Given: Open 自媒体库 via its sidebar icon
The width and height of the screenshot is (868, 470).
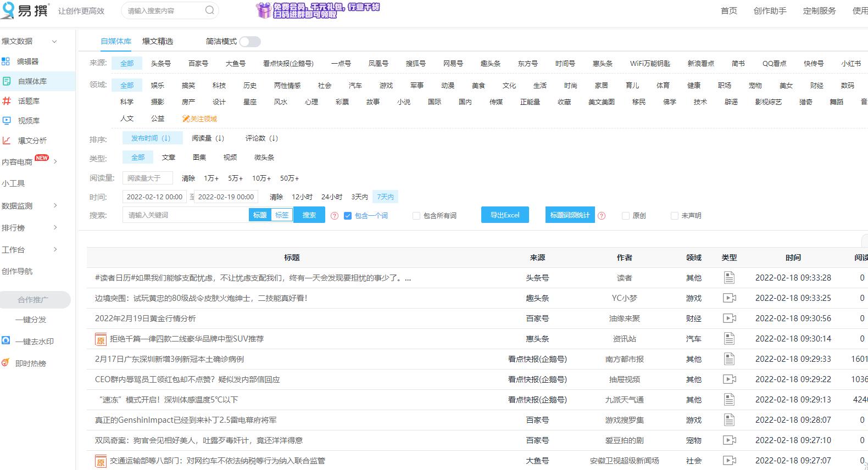Looking at the screenshot, I should (x=7, y=81).
